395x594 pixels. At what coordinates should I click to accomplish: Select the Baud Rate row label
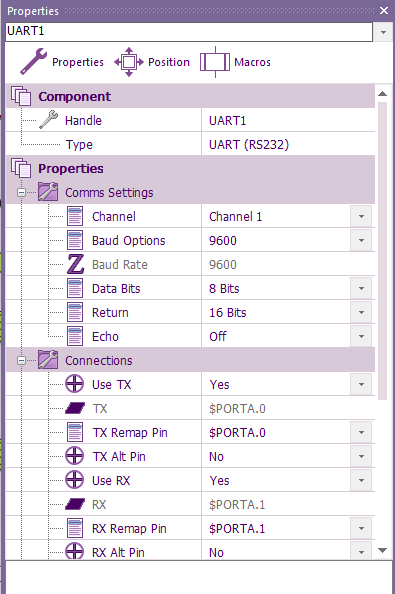pyautogui.click(x=120, y=264)
